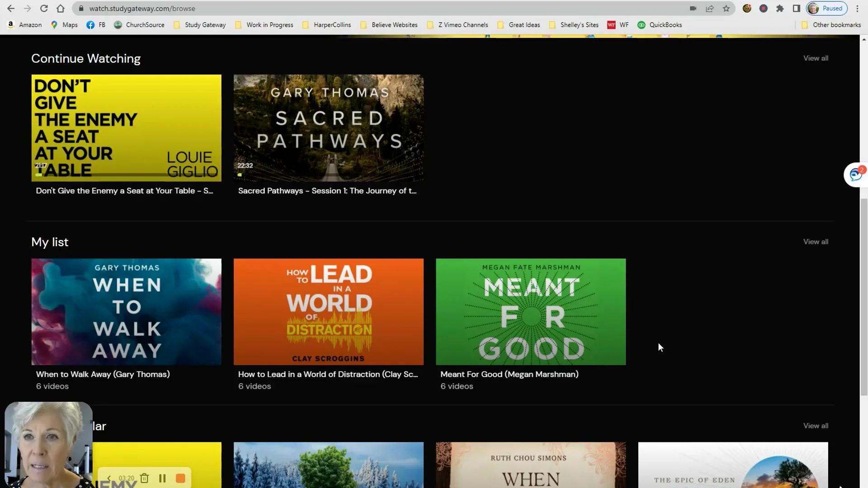Delete the recording with trash icon
The image size is (868, 488).
coord(144,478)
